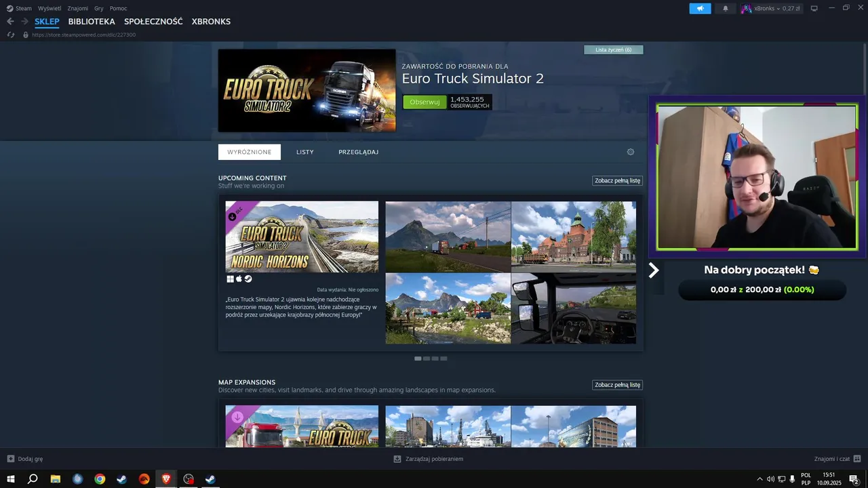Click the xBronks profile avatar

tap(746, 8)
